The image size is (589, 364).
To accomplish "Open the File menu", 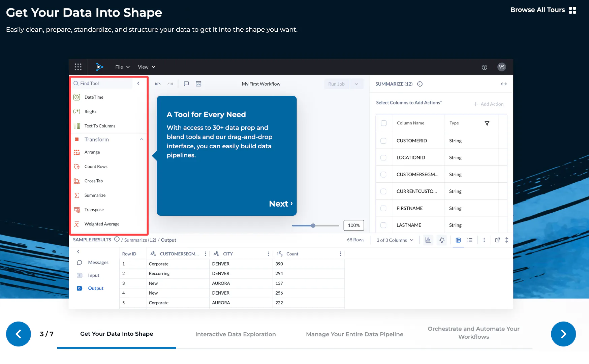I will tap(122, 67).
